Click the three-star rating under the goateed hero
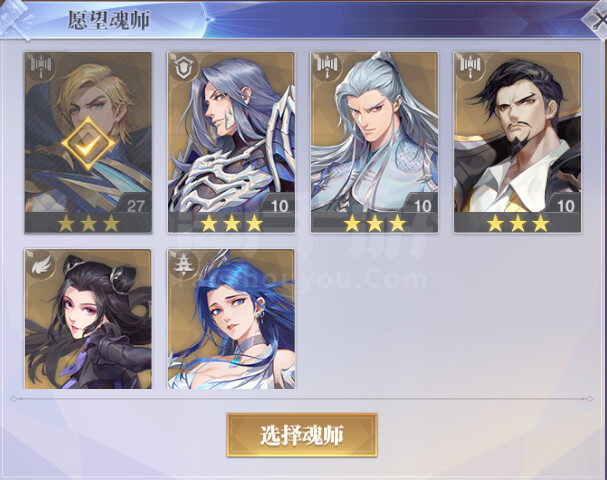The image size is (607, 480). [518, 223]
